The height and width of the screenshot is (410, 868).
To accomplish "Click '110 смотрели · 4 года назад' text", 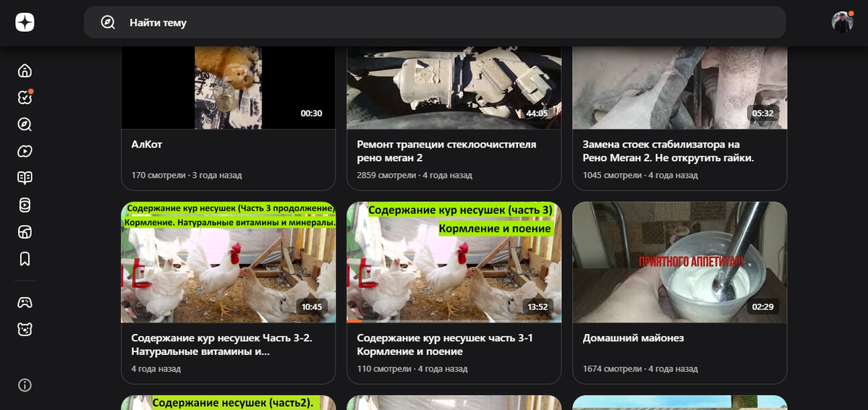I will (412, 369).
